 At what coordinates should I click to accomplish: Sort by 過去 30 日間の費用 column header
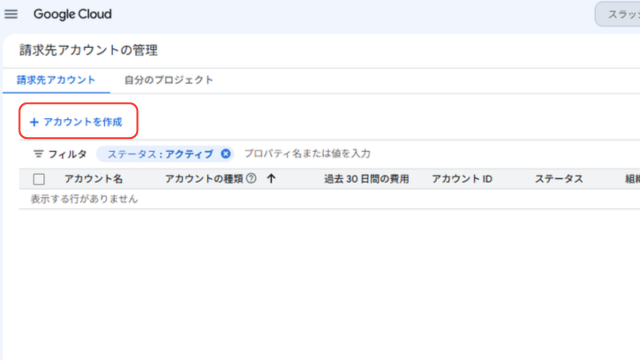(367, 179)
